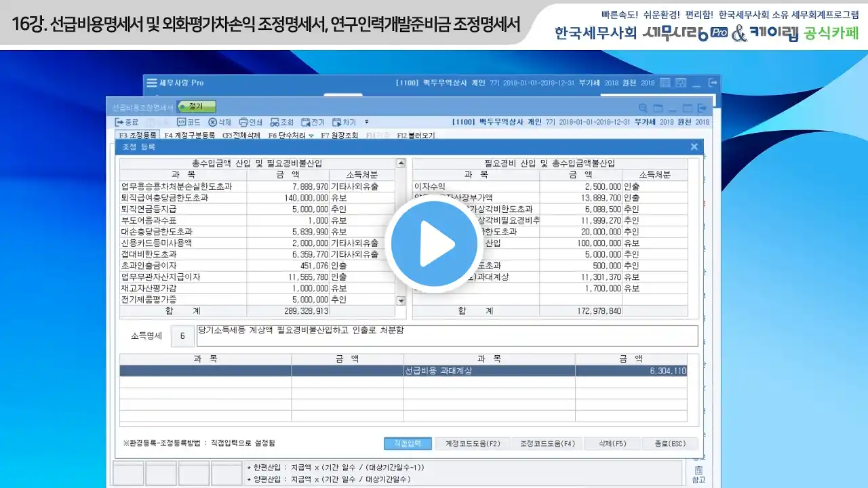Screen dimensions: 868x488
Task: Click logout arrow icon in 세무사랑 Pro title bar
Action: click(x=712, y=83)
